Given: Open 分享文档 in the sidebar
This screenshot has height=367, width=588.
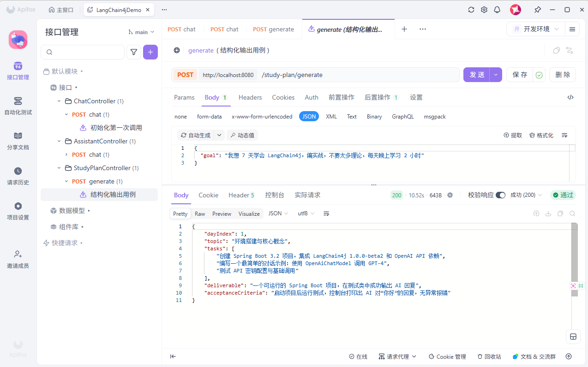Looking at the screenshot, I should (18, 141).
